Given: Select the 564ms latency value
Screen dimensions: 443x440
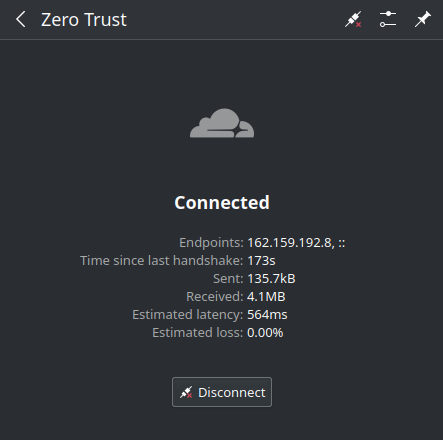Looking at the screenshot, I should (x=267, y=314).
